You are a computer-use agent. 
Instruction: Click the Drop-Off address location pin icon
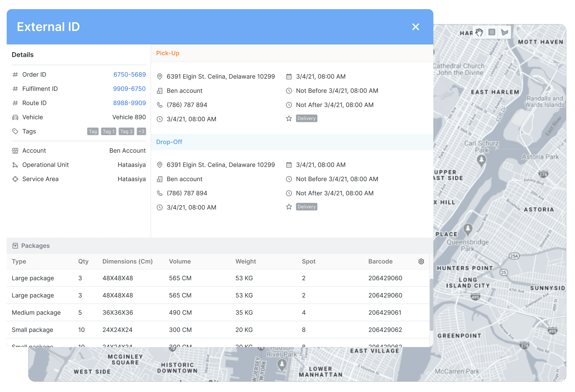click(160, 165)
